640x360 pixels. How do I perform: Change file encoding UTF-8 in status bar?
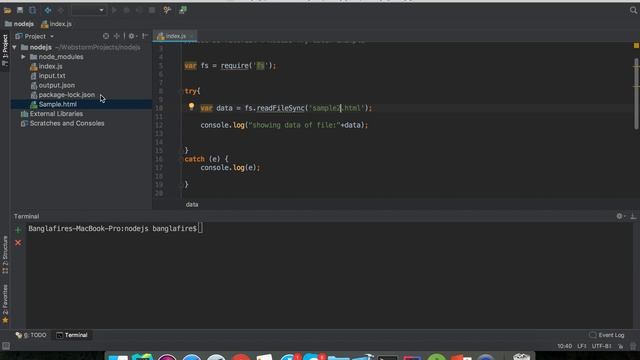pos(602,346)
